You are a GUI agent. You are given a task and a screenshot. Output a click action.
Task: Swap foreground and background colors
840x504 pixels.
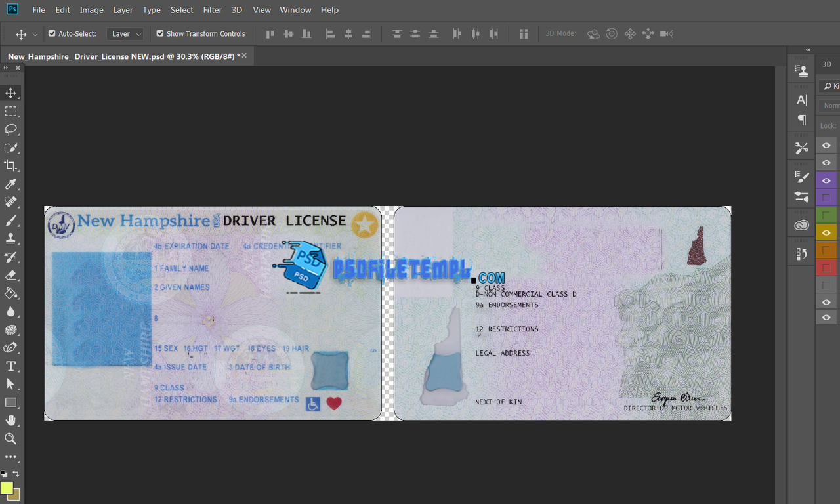tap(16, 473)
